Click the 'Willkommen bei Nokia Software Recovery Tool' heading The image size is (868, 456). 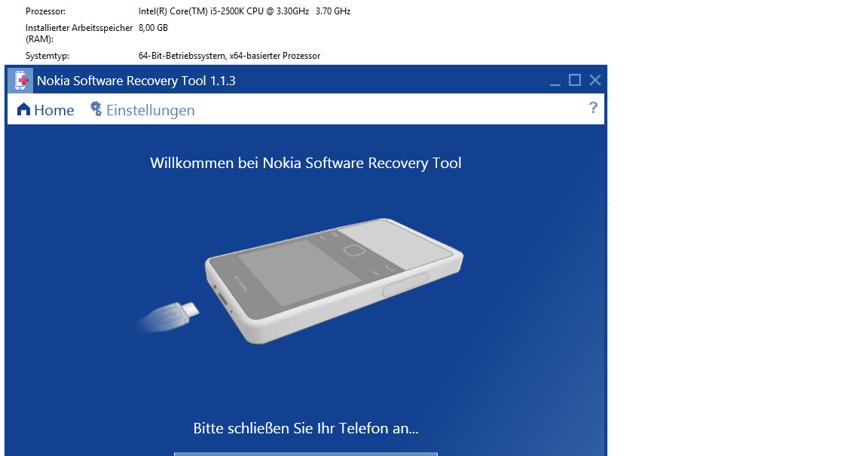point(306,163)
